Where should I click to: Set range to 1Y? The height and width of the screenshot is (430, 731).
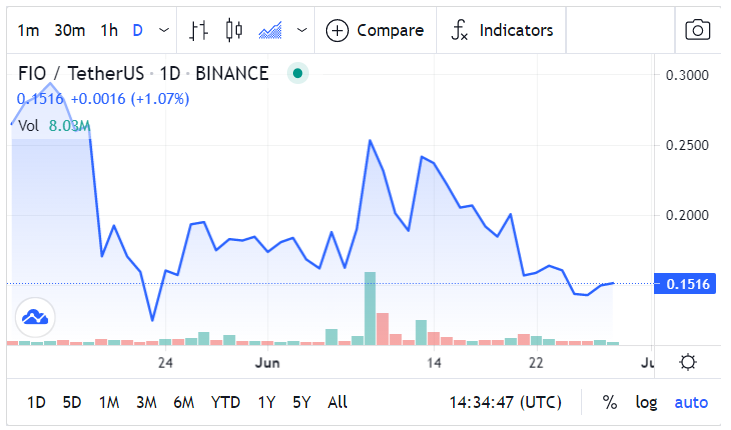pyautogui.click(x=267, y=402)
